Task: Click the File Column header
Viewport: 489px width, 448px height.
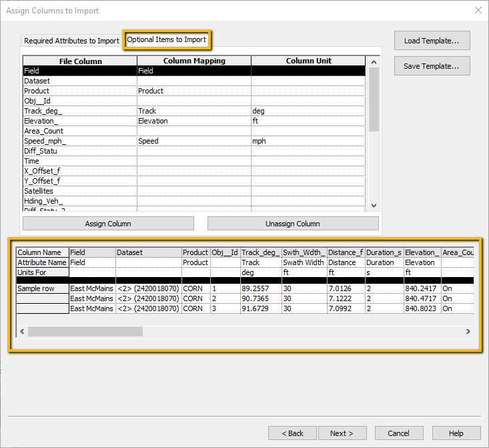Action: (80, 61)
